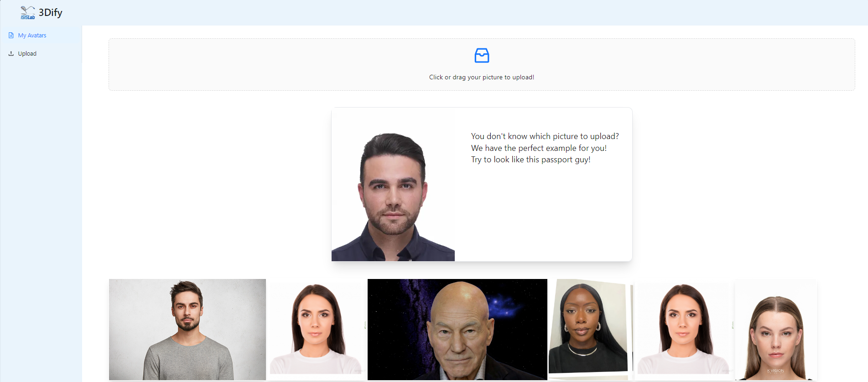Screen dimensions: 868x382
Task: Select the woman with hoop earrings photo
Action: click(x=590, y=330)
